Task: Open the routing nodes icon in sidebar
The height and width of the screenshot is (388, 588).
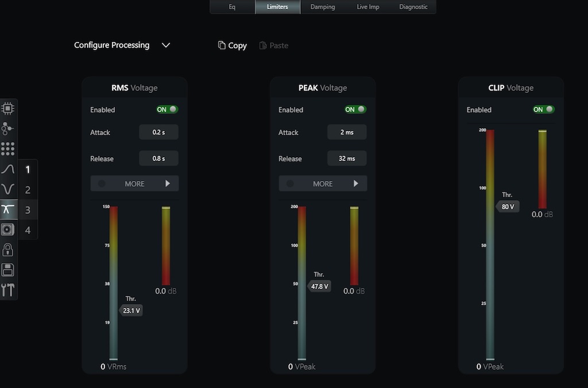Action: point(7,128)
